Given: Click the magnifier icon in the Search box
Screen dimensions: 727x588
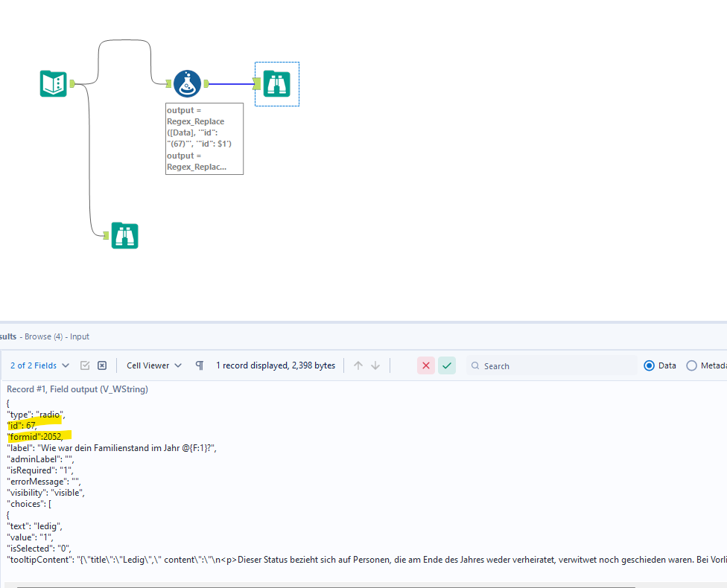Looking at the screenshot, I should (474, 365).
